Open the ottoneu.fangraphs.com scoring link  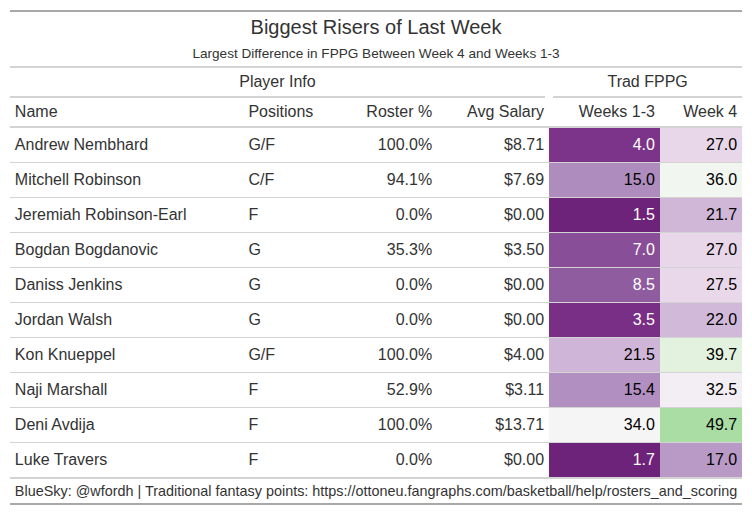525,492
